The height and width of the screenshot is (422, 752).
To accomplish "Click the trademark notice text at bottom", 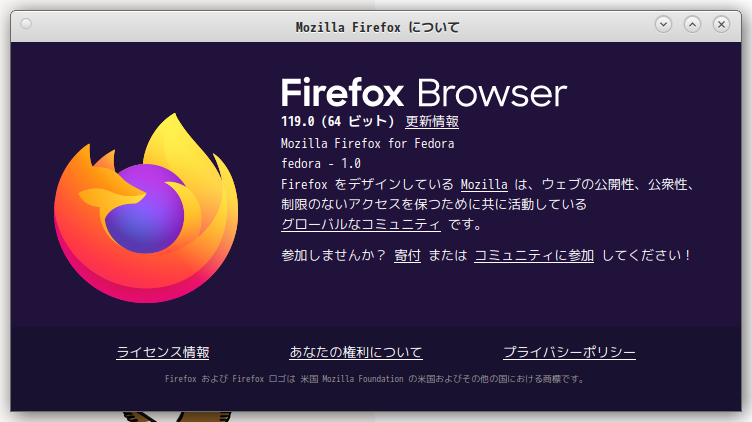I will click(376, 379).
